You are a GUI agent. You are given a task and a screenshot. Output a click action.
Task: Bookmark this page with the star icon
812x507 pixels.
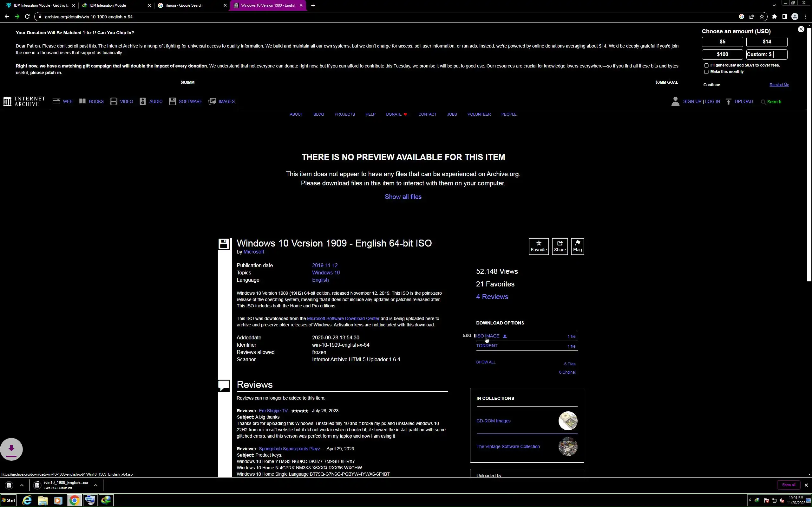pos(762,16)
